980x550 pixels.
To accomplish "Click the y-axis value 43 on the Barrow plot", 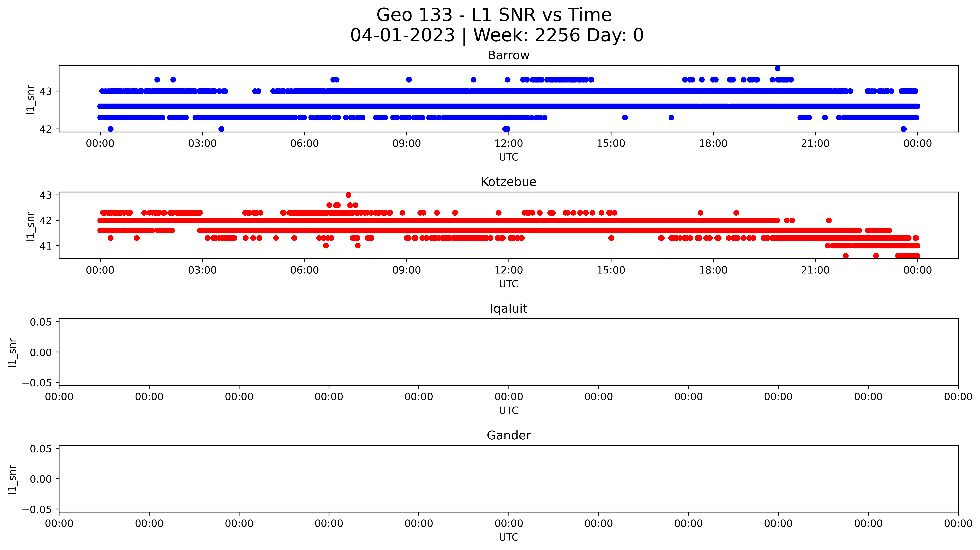I will click(x=46, y=91).
